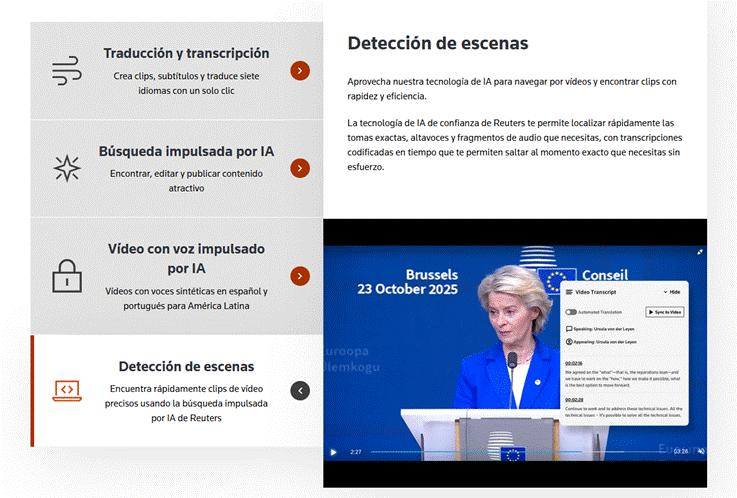Expand Traducción y transcripción with its red arrow

[x=300, y=71]
